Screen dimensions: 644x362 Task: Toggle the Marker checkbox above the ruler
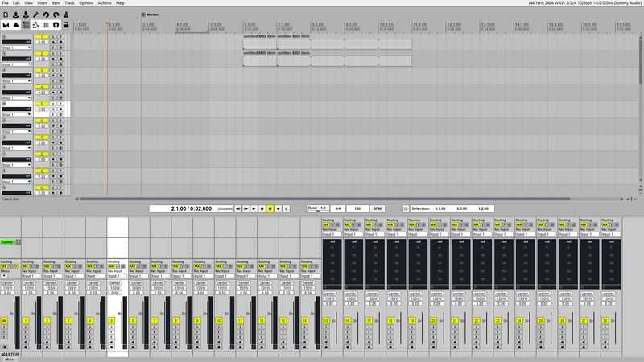(x=143, y=14)
